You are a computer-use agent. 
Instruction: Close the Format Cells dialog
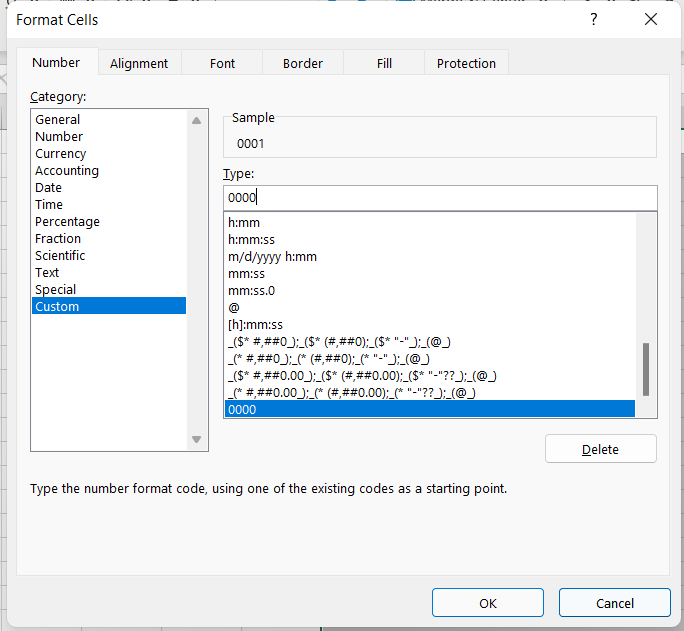click(651, 19)
